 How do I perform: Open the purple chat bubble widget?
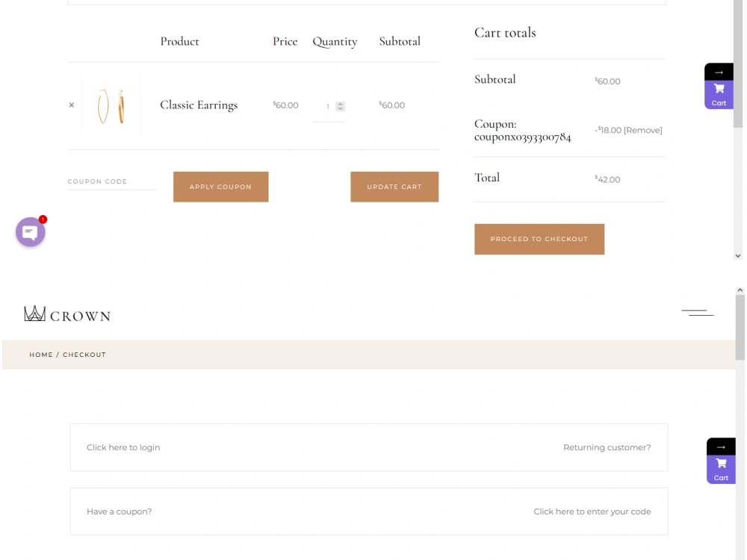(x=30, y=232)
